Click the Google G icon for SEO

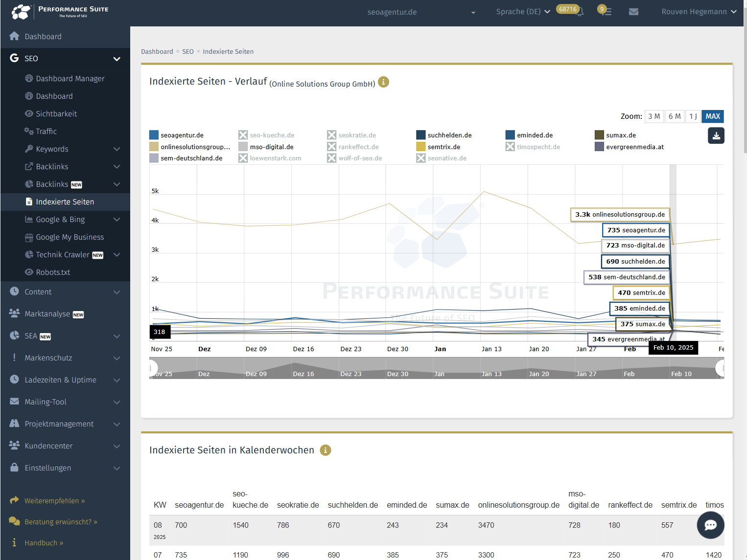14,58
